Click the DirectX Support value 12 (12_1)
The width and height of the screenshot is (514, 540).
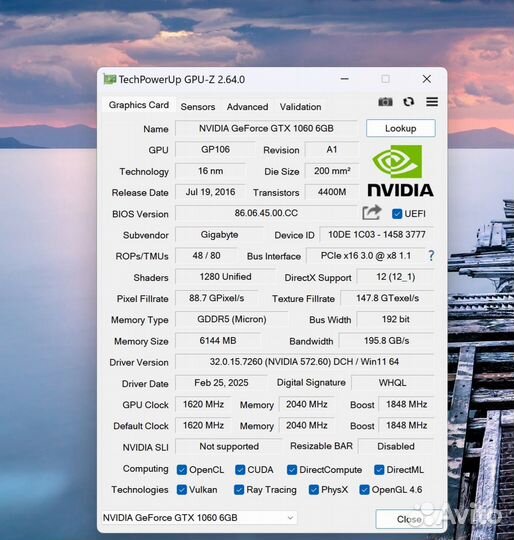(396, 277)
